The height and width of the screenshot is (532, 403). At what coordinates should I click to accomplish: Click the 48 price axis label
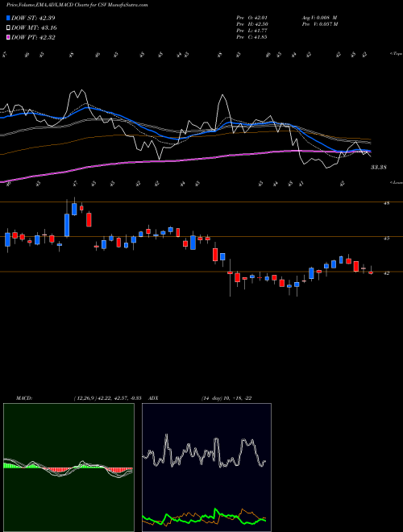point(386,203)
